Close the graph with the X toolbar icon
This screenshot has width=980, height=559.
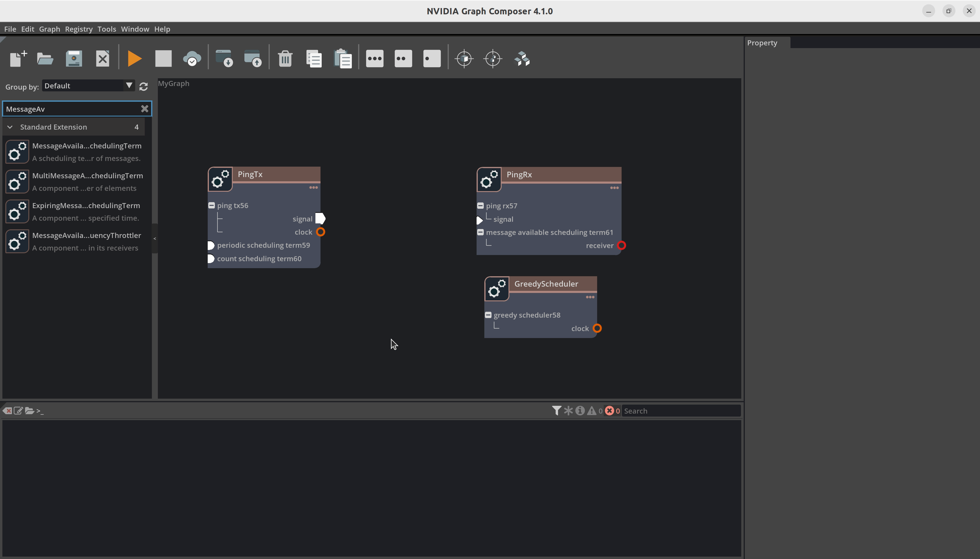pyautogui.click(x=102, y=59)
